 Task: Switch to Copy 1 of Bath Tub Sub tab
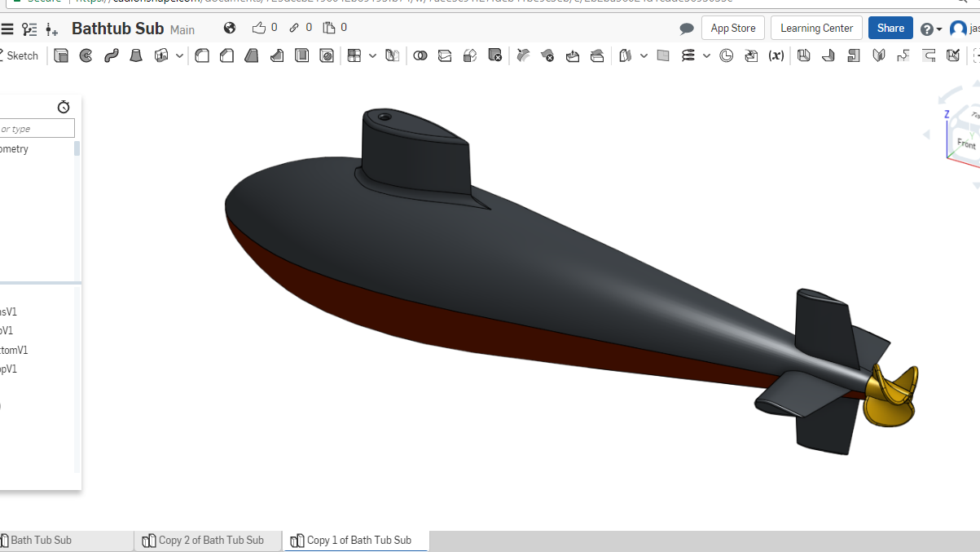pyautogui.click(x=356, y=540)
